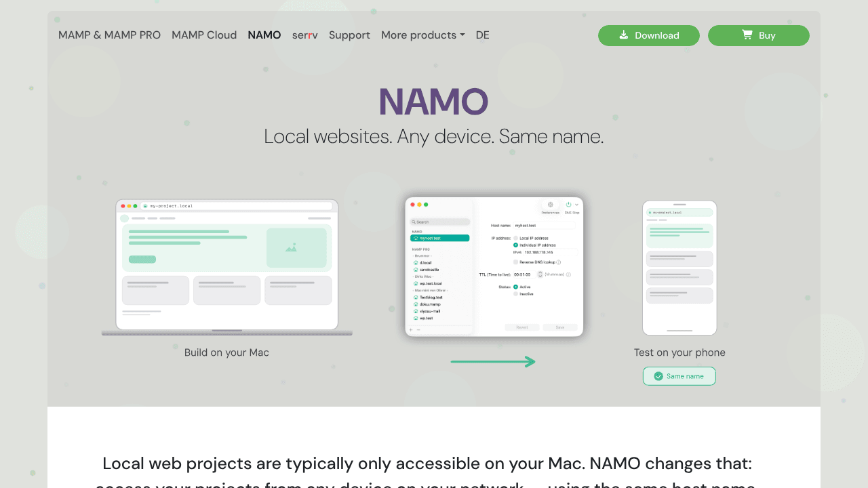The image size is (868, 488).
Task: Select the sandcastle host entry
Action: point(429,269)
